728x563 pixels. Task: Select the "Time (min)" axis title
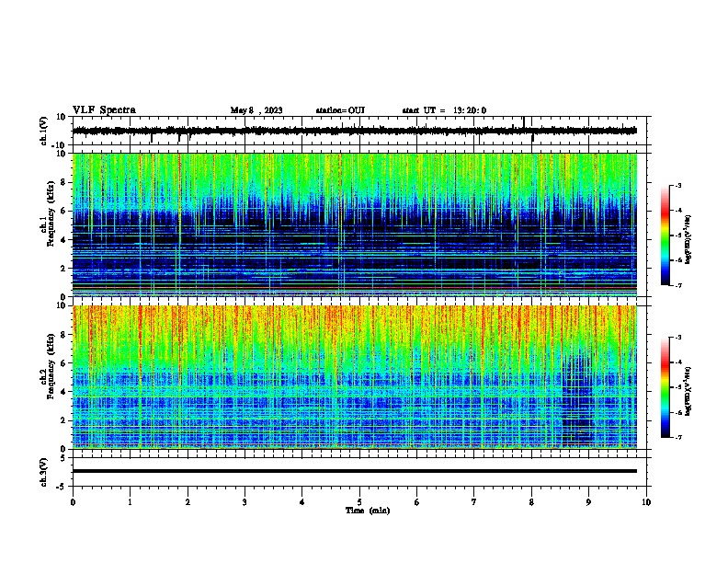point(368,511)
